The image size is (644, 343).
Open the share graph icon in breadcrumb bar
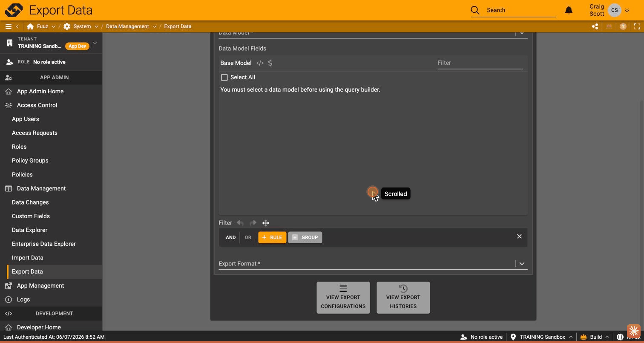[x=595, y=26]
